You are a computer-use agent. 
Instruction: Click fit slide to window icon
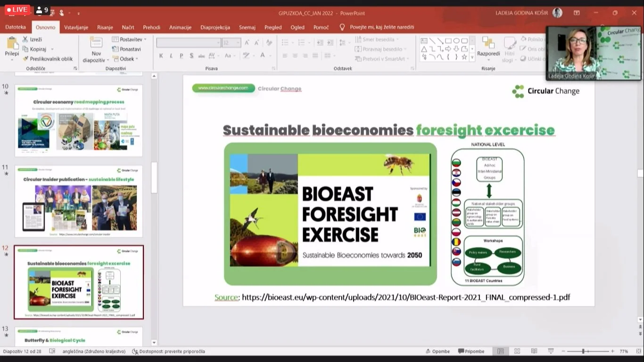tap(638, 351)
